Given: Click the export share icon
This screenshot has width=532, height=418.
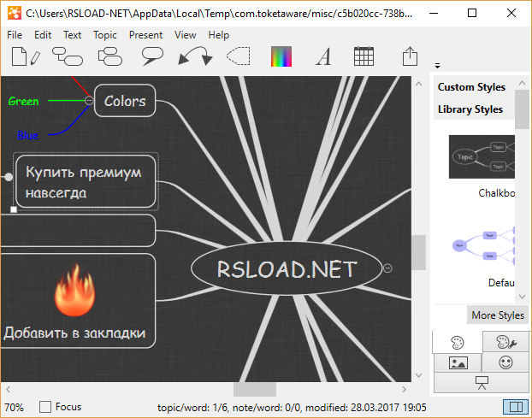Looking at the screenshot, I should point(410,56).
